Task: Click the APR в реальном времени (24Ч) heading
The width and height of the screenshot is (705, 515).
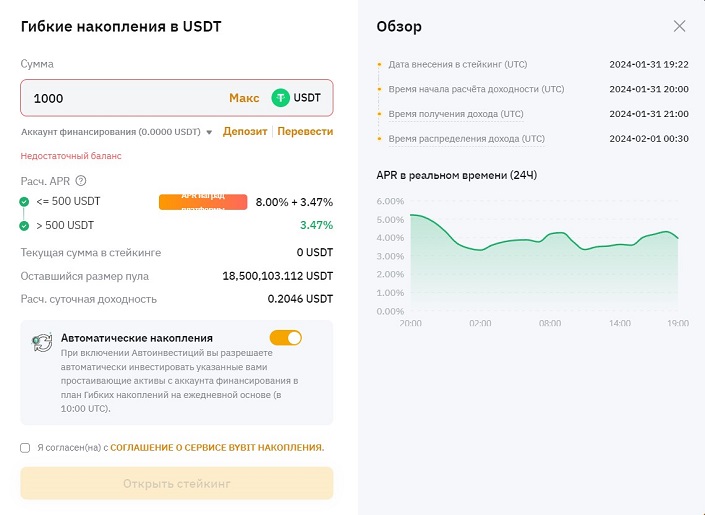Action: 457,175
